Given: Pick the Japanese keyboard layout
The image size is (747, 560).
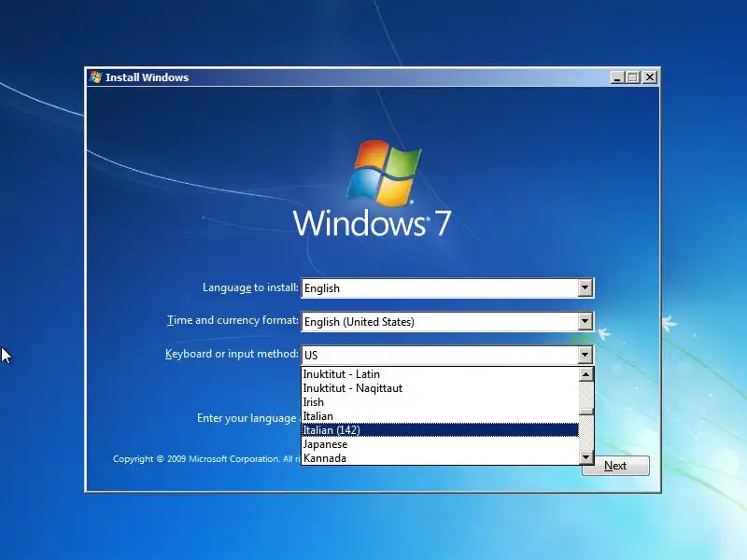Looking at the screenshot, I should tap(440, 444).
